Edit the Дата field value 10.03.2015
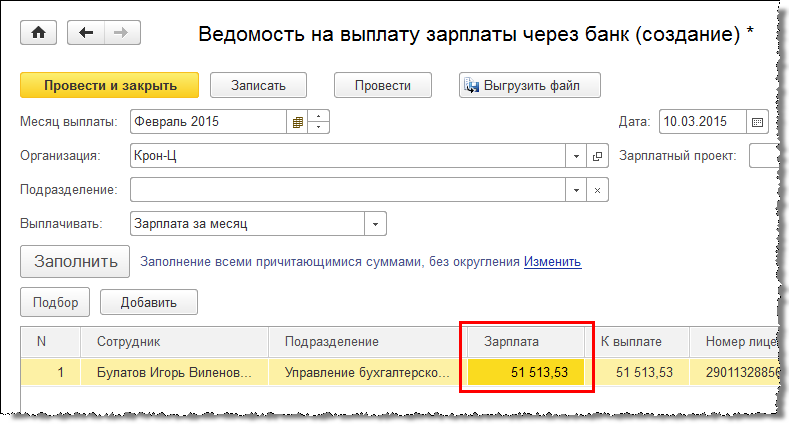 tap(702, 122)
